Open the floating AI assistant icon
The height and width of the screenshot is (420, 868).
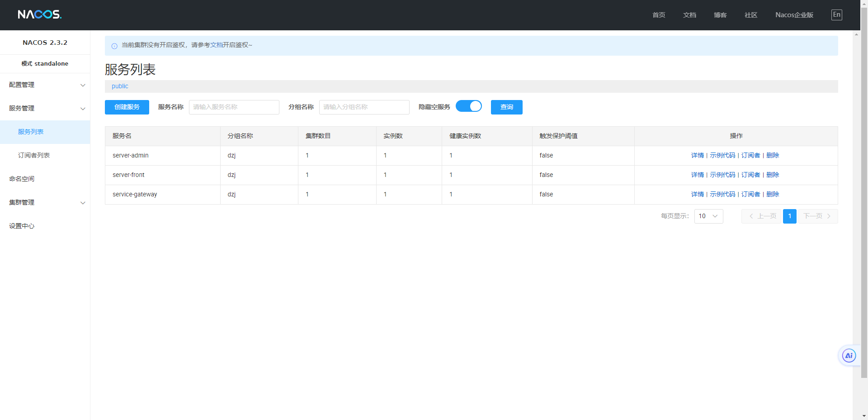tap(849, 356)
